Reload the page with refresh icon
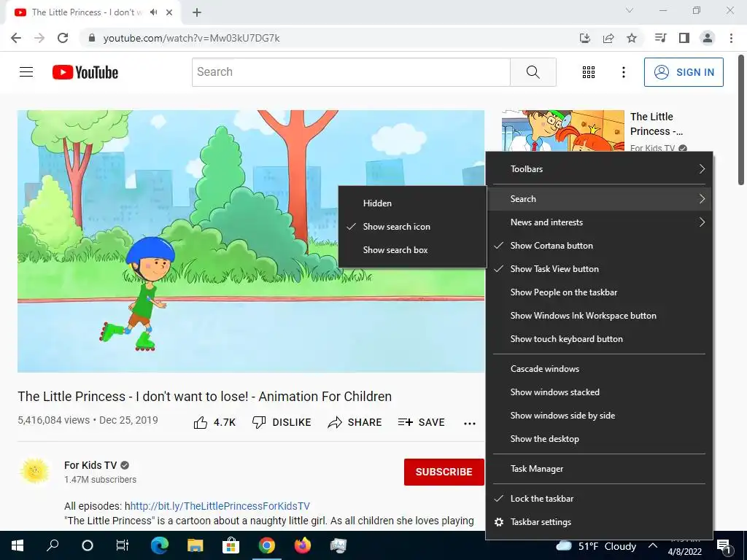Screen dimensions: 747x560 (x=63, y=38)
